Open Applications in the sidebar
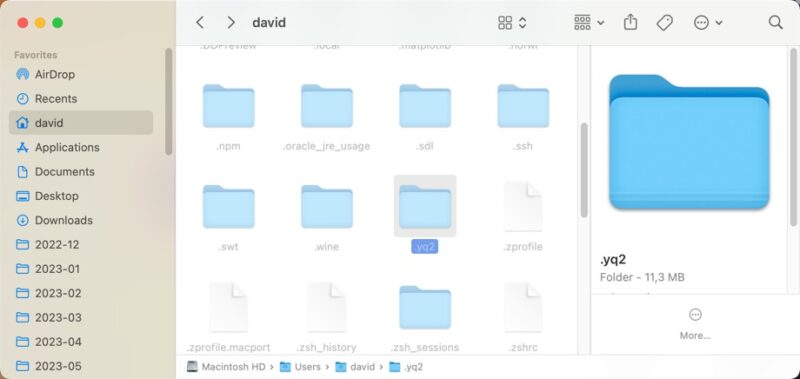The image size is (800, 379). (x=81, y=147)
